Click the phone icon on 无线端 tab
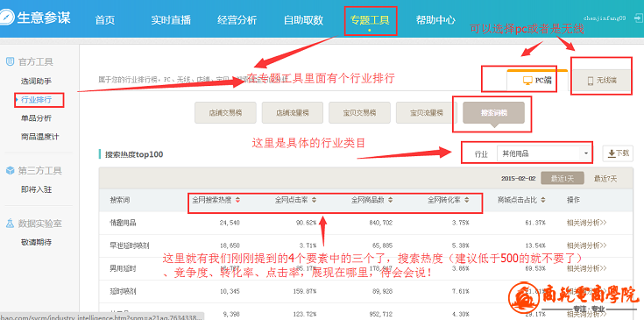 tap(591, 81)
